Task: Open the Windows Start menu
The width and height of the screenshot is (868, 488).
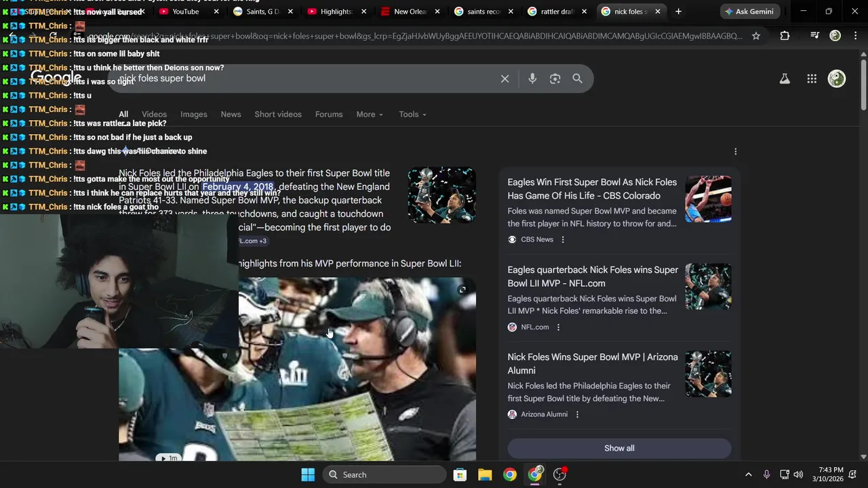Action: 308,474
